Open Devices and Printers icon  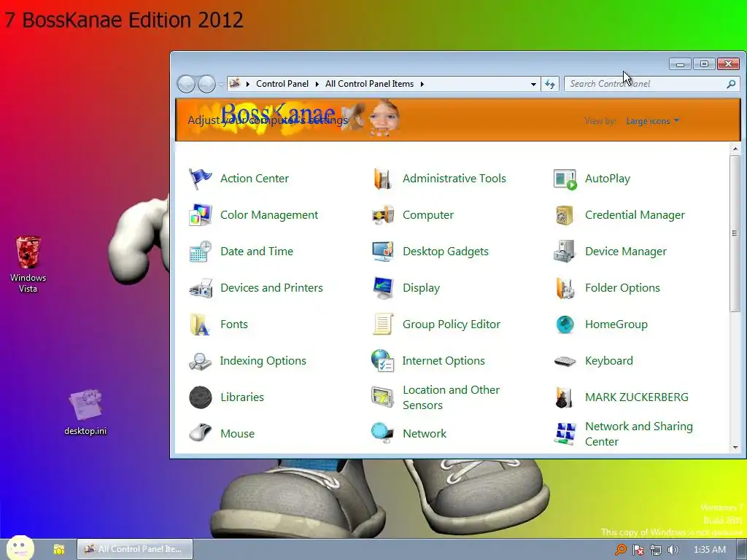coord(200,288)
